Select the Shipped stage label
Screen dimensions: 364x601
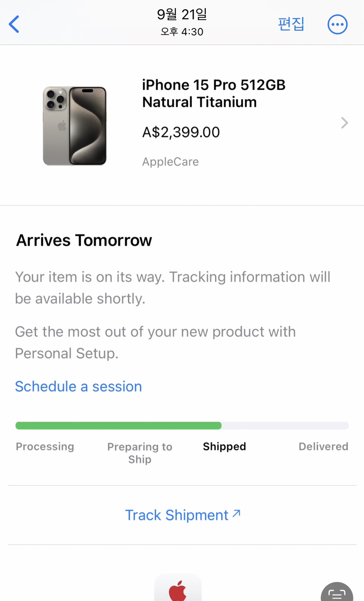tap(224, 447)
